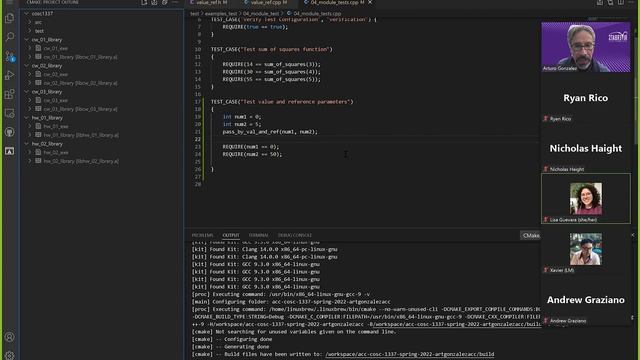Open the Manage settings gear icon
Image resolution: width=640 pixels, height=360 pixels.
coord(9,355)
